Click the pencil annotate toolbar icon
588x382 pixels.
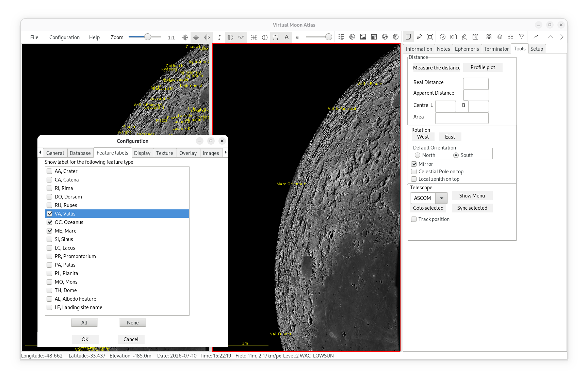coord(464,37)
